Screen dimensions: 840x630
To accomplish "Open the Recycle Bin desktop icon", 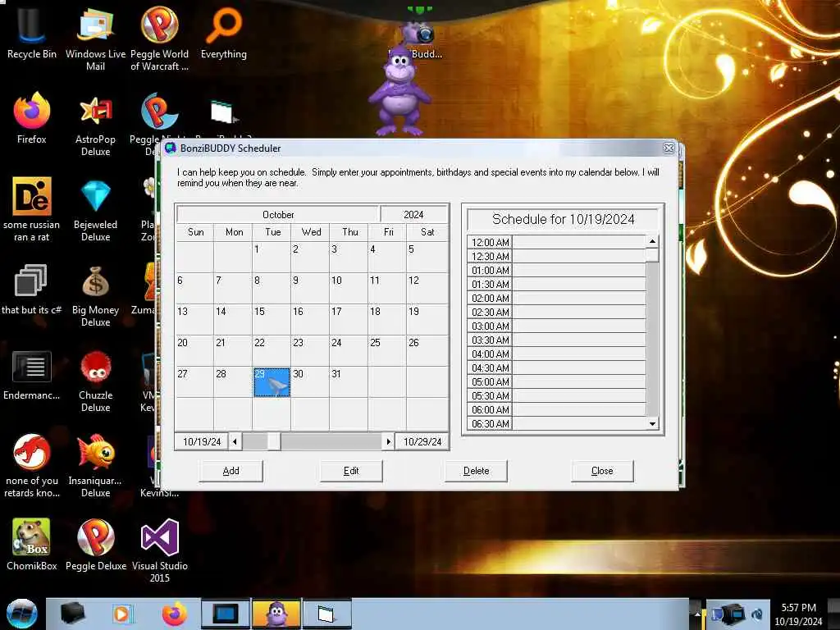I will [32, 32].
